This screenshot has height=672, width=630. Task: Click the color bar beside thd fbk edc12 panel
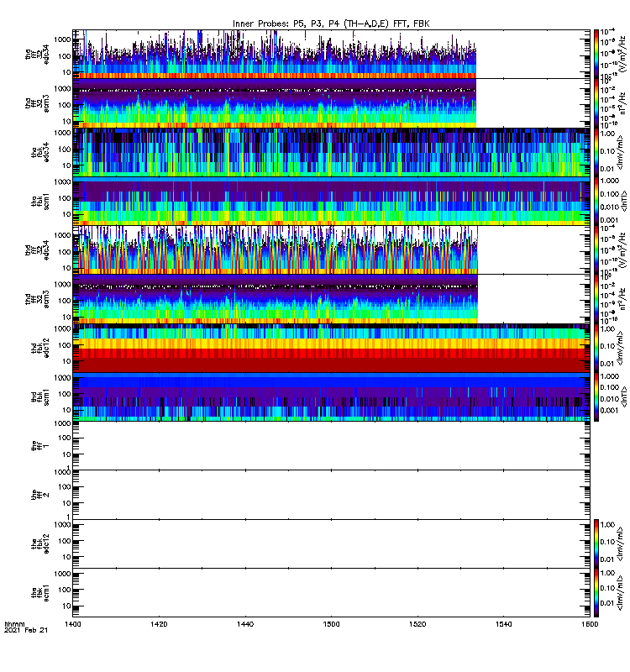(x=596, y=348)
